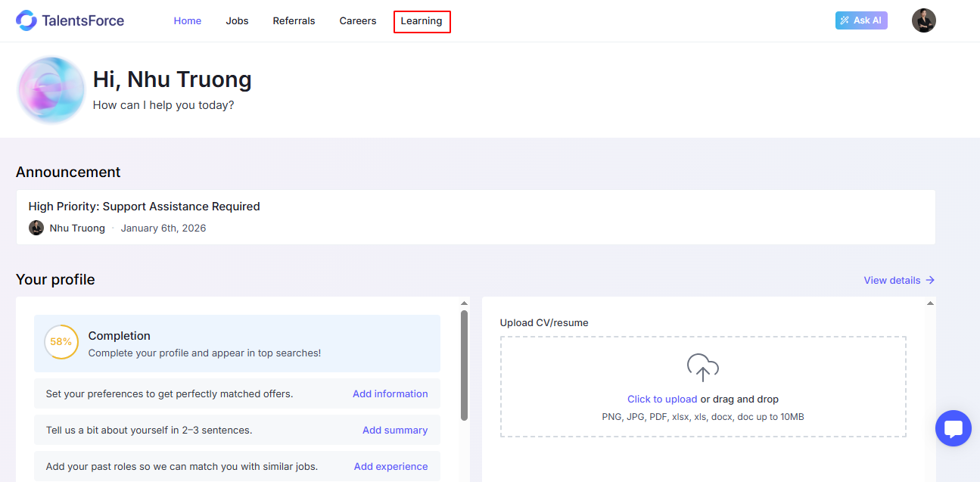Click the upload panel scroll up arrow

(931, 303)
